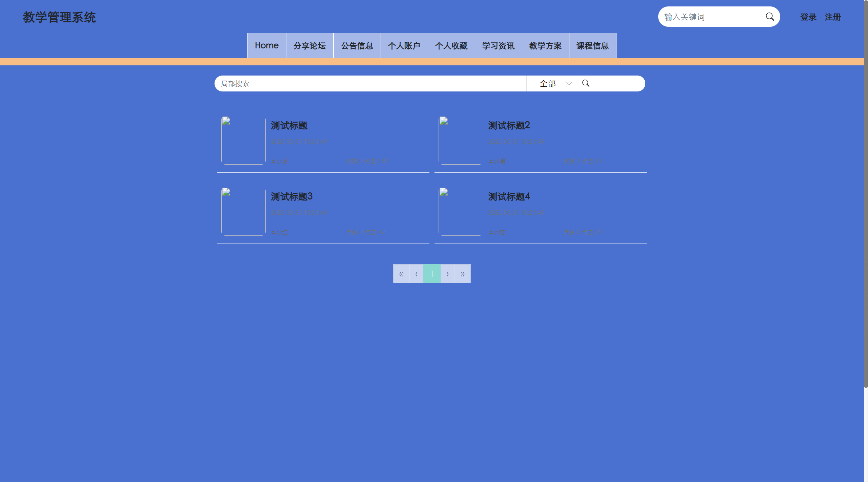Image resolution: width=868 pixels, height=482 pixels.
Task: Click the 小红 author icon under 测试标题3
Action: coord(273,232)
